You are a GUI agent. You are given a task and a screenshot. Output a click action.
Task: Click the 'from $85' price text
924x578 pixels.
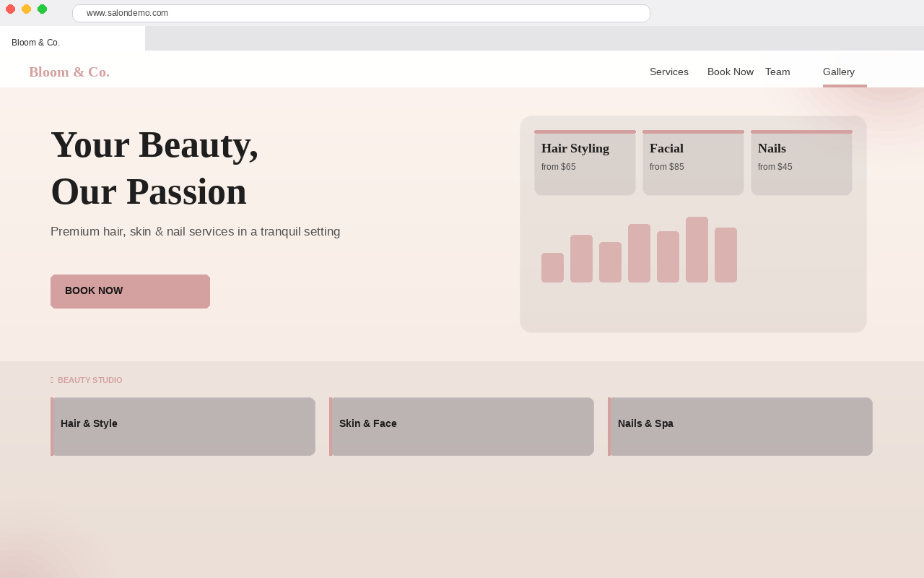667,167
